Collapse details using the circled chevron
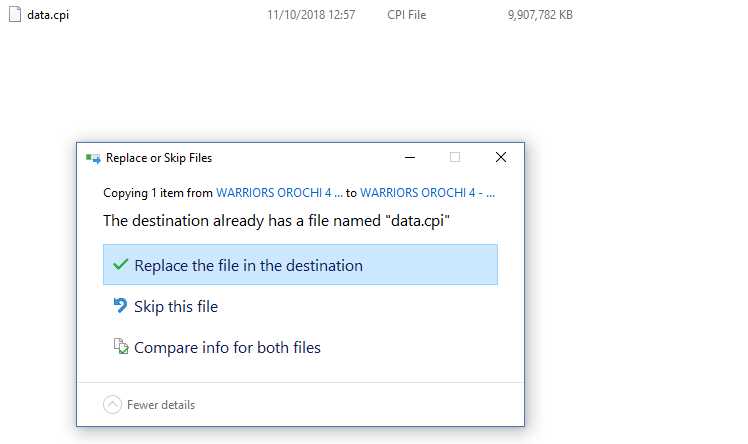Image resolution: width=748 pixels, height=444 pixels. click(113, 405)
